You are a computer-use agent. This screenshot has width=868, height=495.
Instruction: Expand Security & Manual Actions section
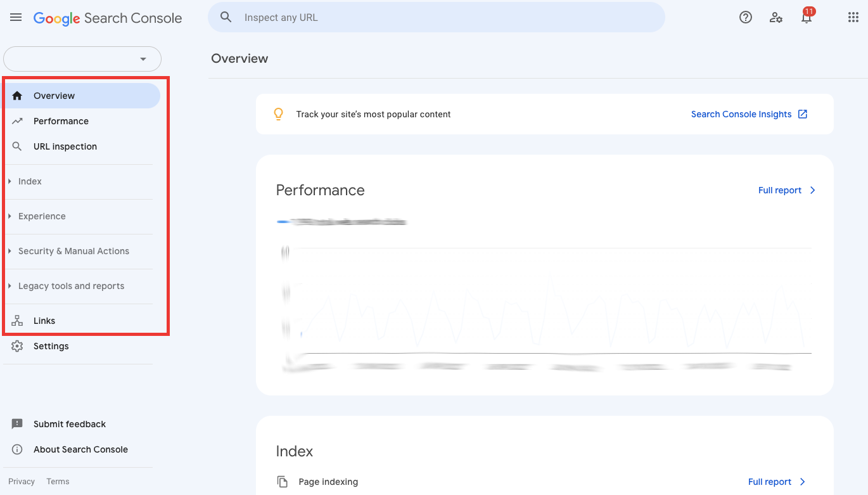tap(73, 251)
